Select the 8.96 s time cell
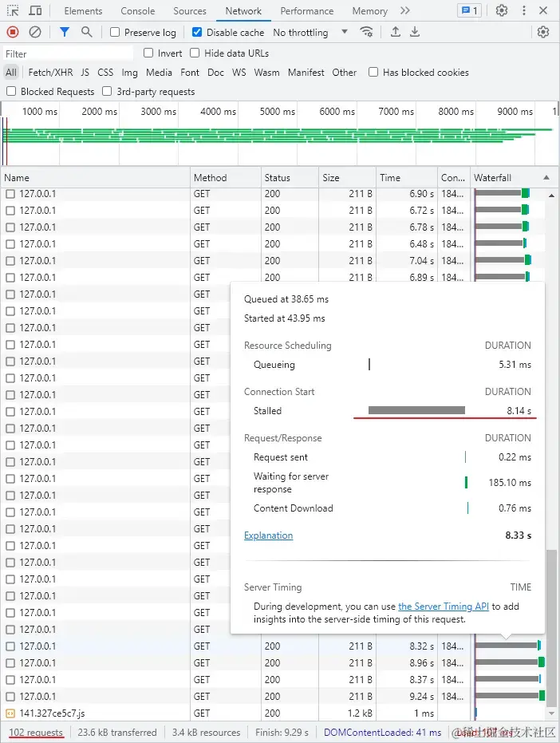The image size is (560, 743). pos(422,663)
